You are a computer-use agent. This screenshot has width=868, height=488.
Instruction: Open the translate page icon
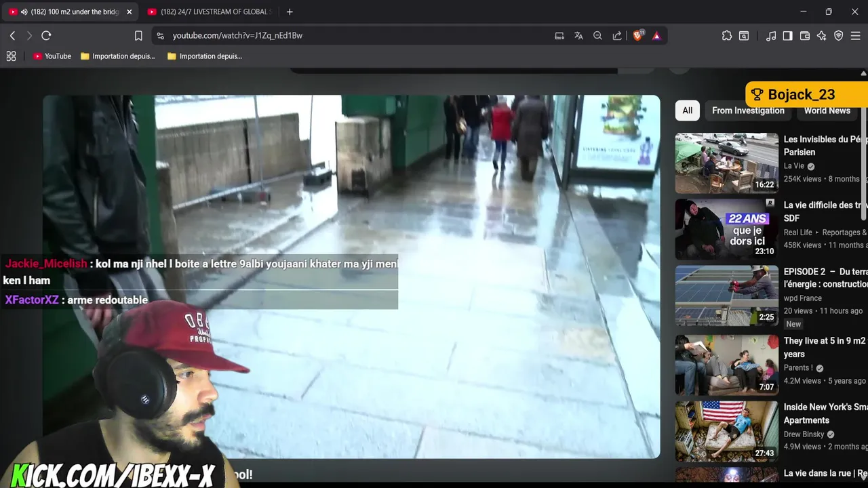pyautogui.click(x=578, y=36)
